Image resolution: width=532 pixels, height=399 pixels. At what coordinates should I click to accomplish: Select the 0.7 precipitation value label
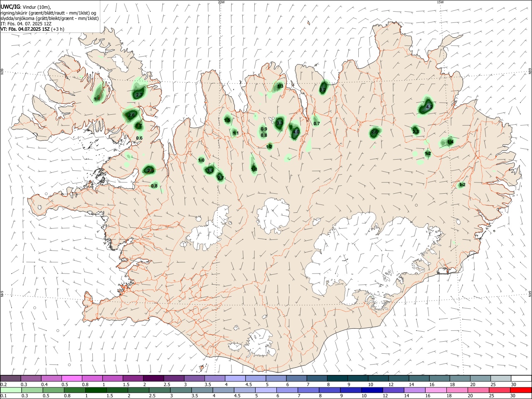click(317, 124)
